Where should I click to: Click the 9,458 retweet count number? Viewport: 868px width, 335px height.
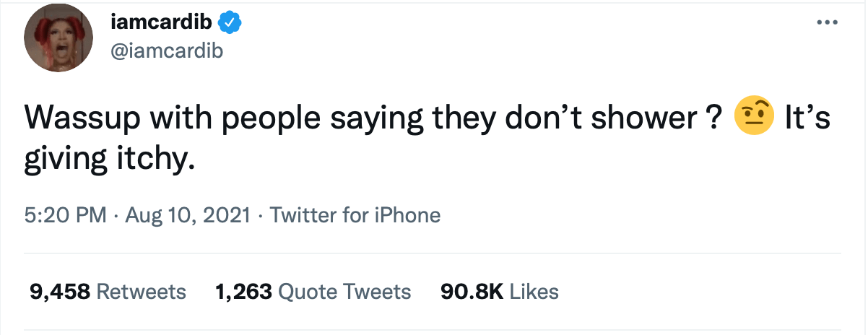coord(60,292)
